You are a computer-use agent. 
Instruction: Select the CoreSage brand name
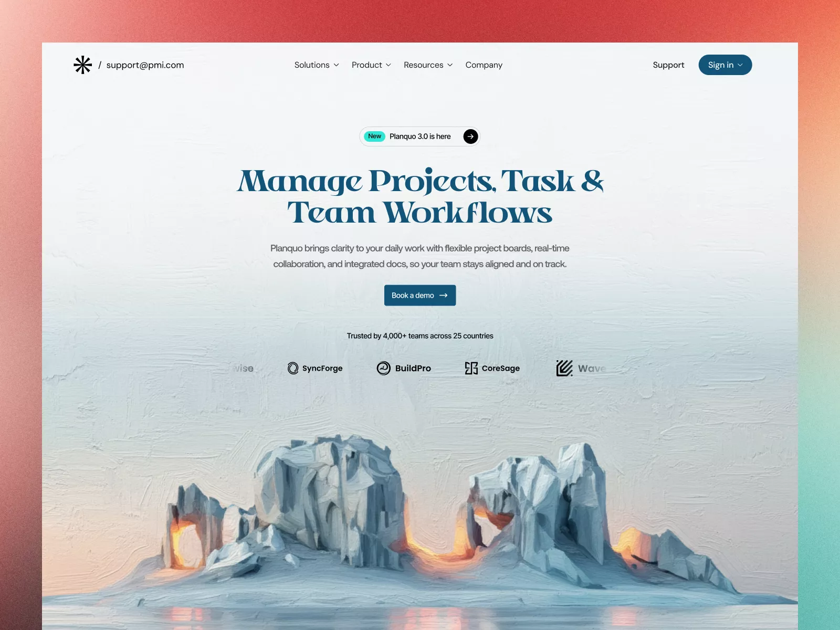(x=500, y=369)
